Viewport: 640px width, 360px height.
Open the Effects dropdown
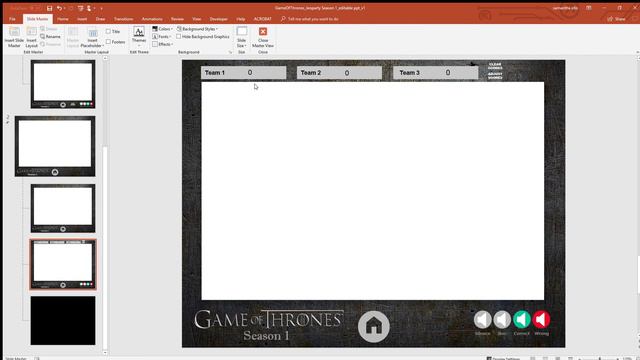(162, 44)
